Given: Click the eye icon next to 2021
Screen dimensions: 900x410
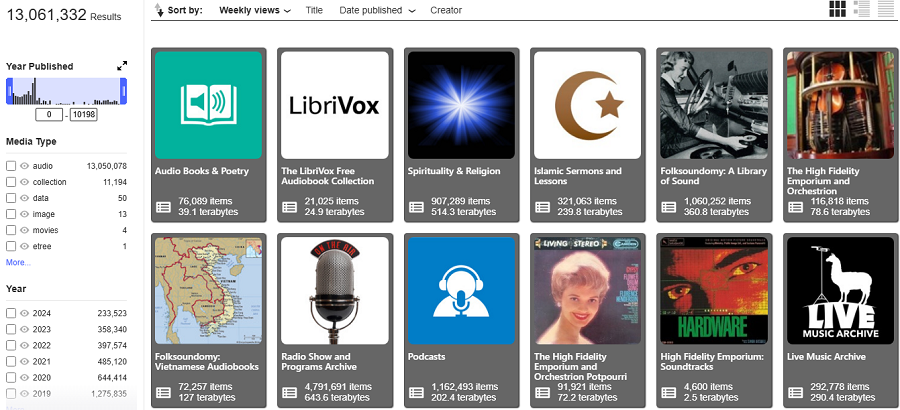Looking at the screenshot, I should pyautogui.click(x=24, y=361).
